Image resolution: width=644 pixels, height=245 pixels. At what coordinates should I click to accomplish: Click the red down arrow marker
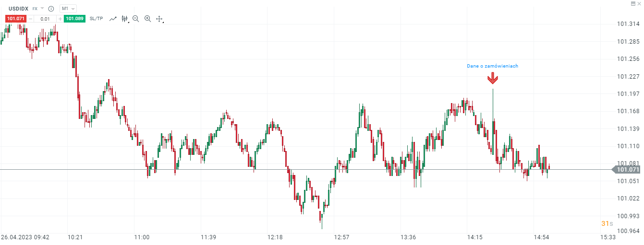493,79
